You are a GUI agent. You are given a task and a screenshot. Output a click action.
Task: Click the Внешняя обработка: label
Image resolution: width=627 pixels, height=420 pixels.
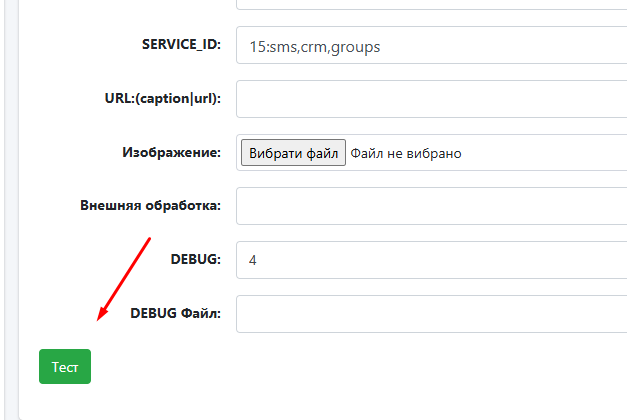(x=150, y=206)
